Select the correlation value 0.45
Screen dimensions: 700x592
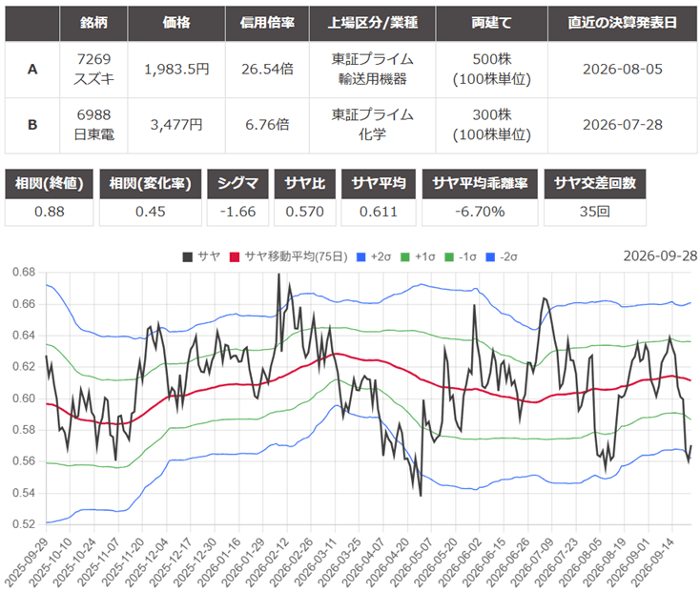(x=150, y=212)
